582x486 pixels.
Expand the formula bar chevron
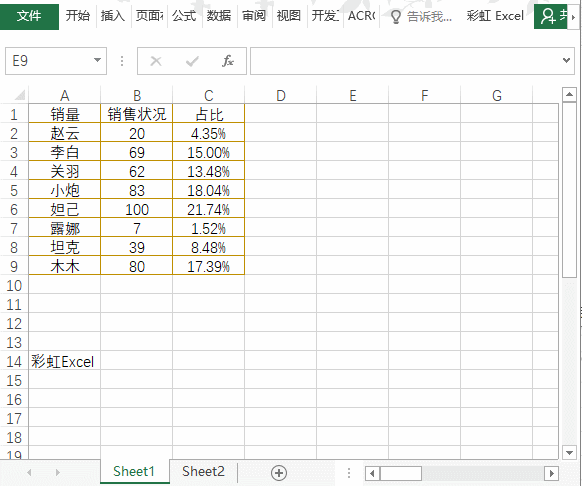[566, 60]
